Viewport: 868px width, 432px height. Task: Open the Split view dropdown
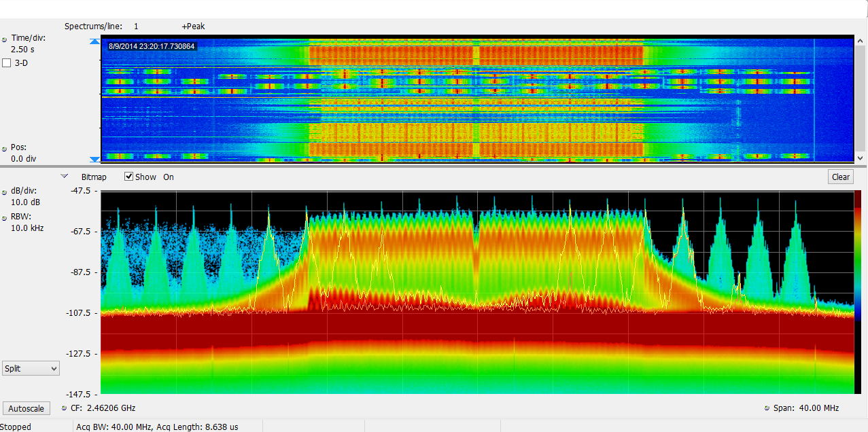tap(31, 367)
